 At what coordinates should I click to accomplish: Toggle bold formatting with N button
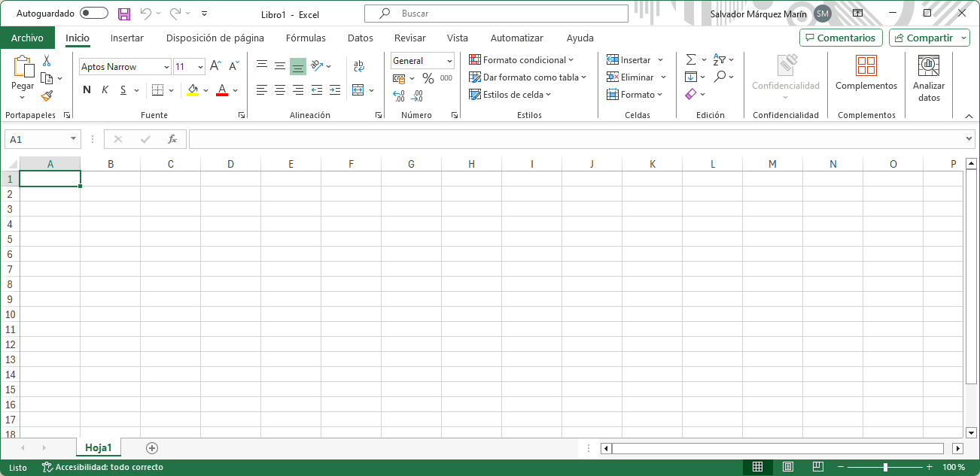(x=87, y=90)
